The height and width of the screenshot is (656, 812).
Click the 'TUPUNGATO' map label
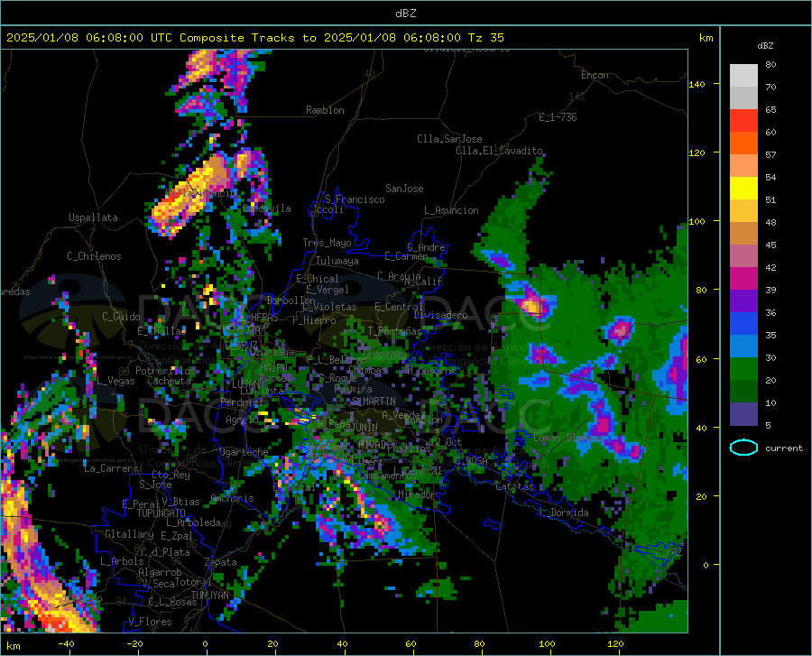161,513
